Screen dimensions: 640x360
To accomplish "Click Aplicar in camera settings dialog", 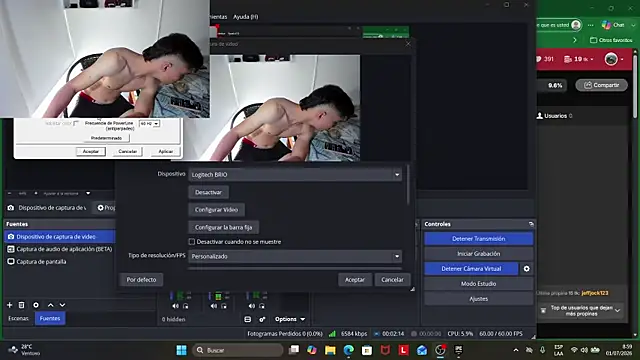I will coord(166,151).
